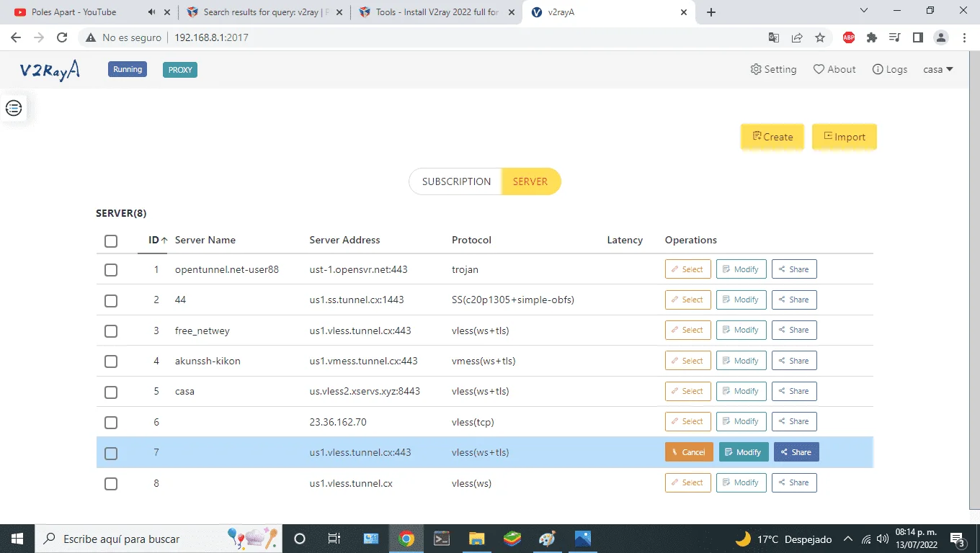The width and height of the screenshot is (980, 553).
Task: Check the box for server ID 7
Action: click(111, 453)
